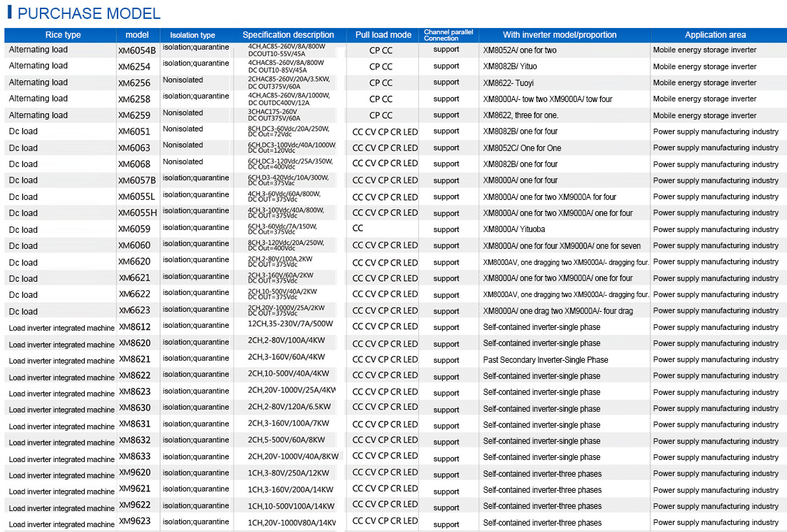This screenshot has width=787, height=532.
Task: Select model cell XM6256
Action: [134, 83]
